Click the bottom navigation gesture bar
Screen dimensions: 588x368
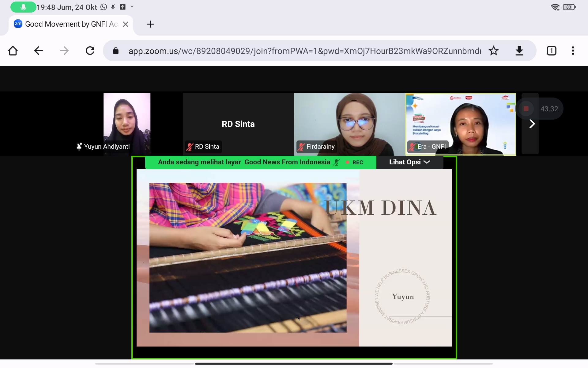coord(294,364)
